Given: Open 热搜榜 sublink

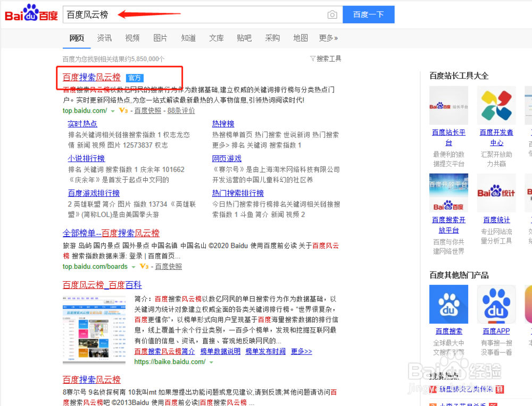Looking at the screenshot, I should [223, 124].
